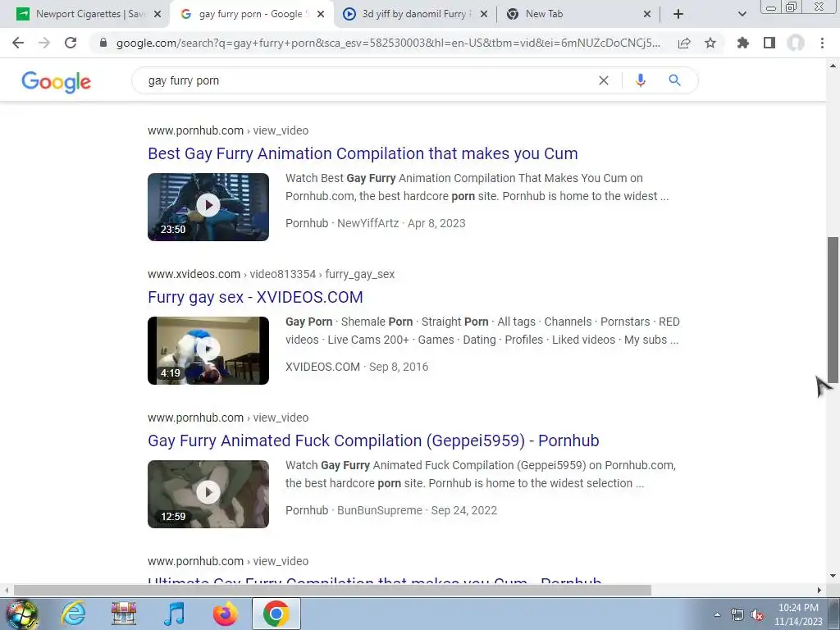Launch Internet Explorer from the taskbar

click(x=73, y=614)
